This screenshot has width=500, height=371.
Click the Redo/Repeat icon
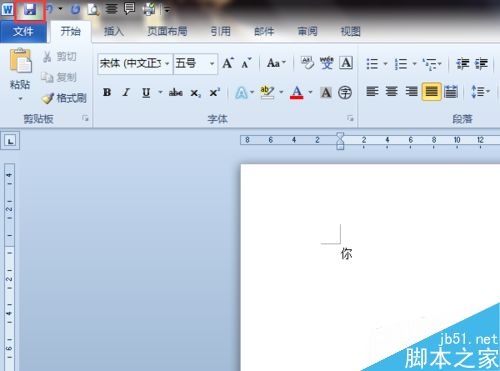tap(76, 9)
